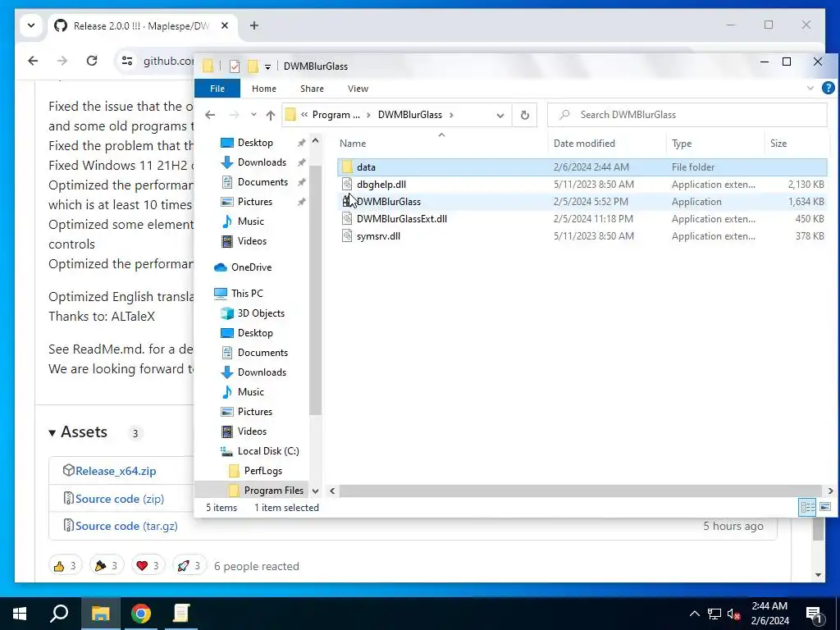Click Search DWMBlurGlass box
The image size is (840, 630).
pyautogui.click(x=687, y=115)
